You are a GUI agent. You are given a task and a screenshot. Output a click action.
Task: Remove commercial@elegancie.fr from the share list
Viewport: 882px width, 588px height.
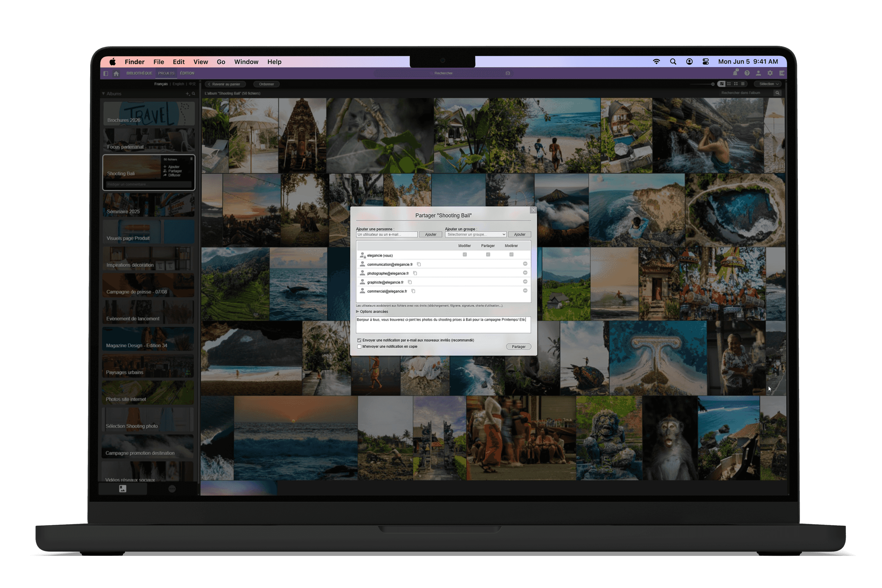pos(525,291)
